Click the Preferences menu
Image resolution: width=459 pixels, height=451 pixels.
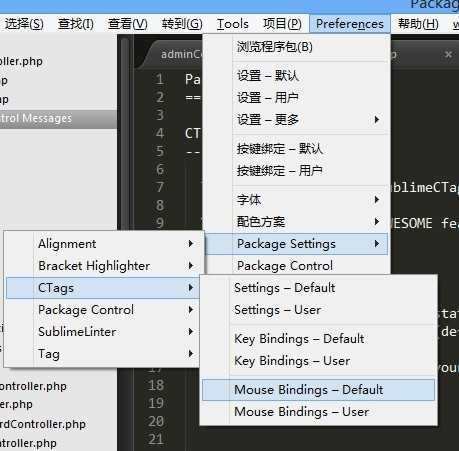pyautogui.click(x=350, y=24)
